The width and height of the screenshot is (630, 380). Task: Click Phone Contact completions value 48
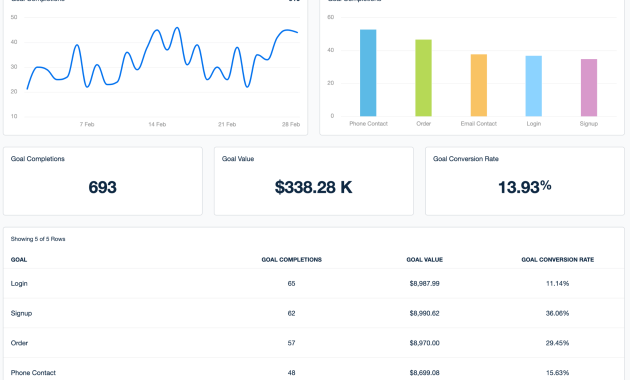click(x=291, y=373)
